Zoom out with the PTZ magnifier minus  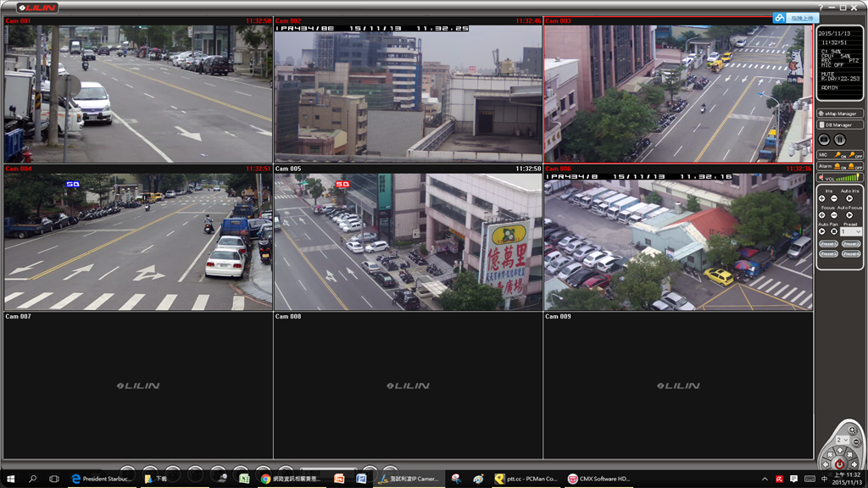[x=856, y=442]
